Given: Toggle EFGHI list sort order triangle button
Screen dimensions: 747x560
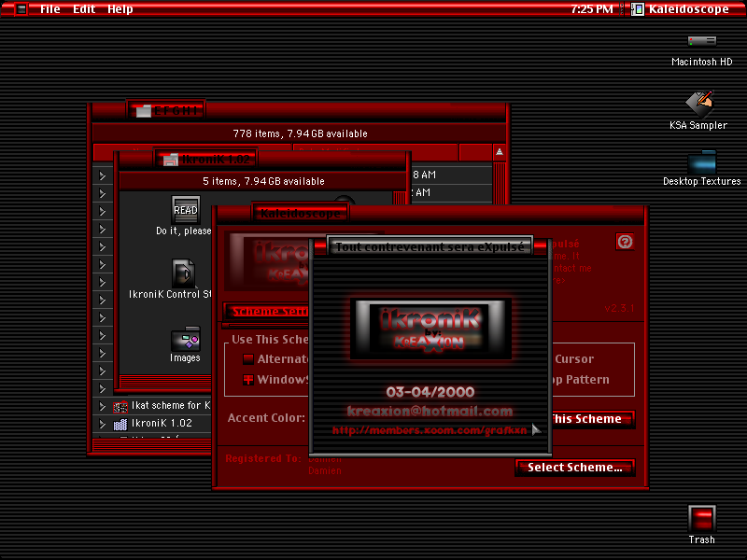Looking at the screenshot, I should coord(500,152).
